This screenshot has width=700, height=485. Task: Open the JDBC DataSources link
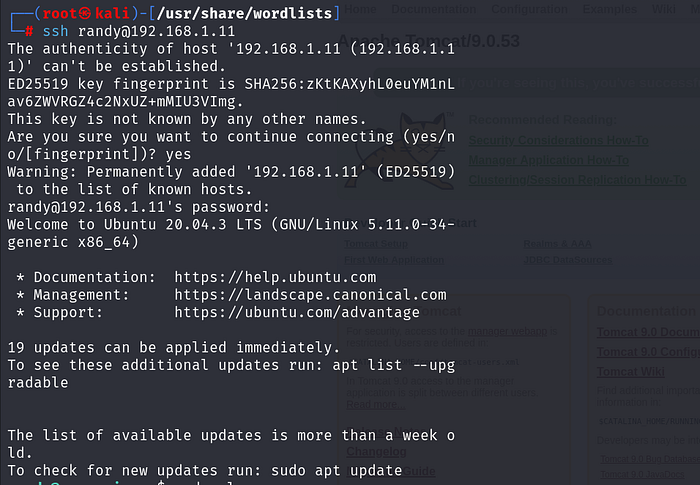[566, 260]
